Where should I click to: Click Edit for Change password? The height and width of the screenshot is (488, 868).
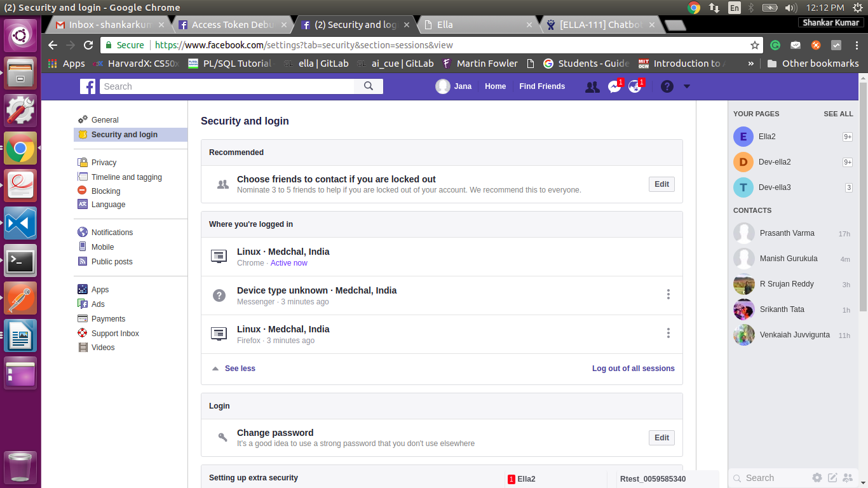pos(661,438)
